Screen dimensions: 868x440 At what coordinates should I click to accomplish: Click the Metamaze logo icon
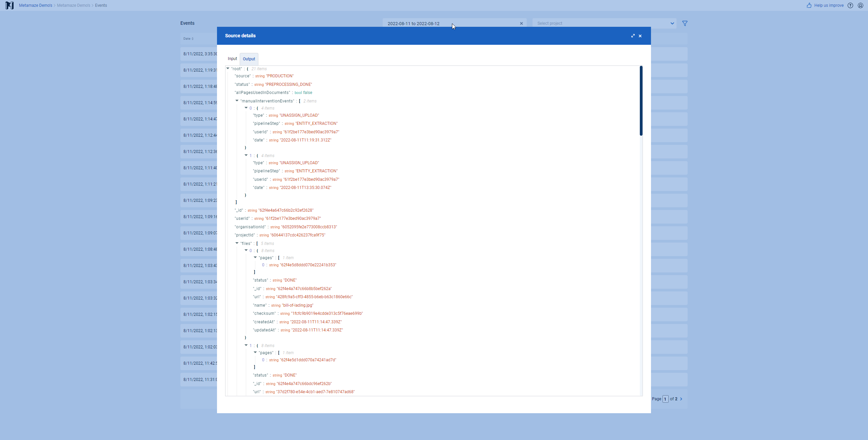(9, 5)
